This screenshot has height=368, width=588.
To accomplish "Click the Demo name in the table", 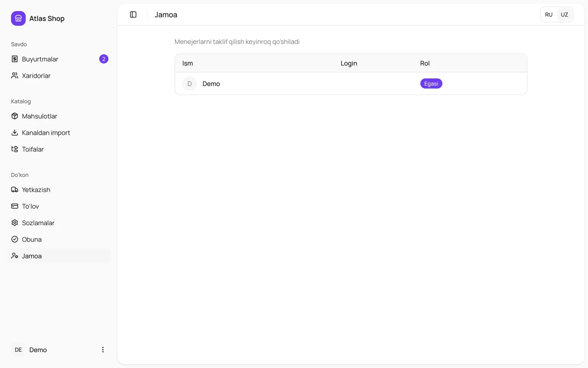I will [x=211, y=84].
